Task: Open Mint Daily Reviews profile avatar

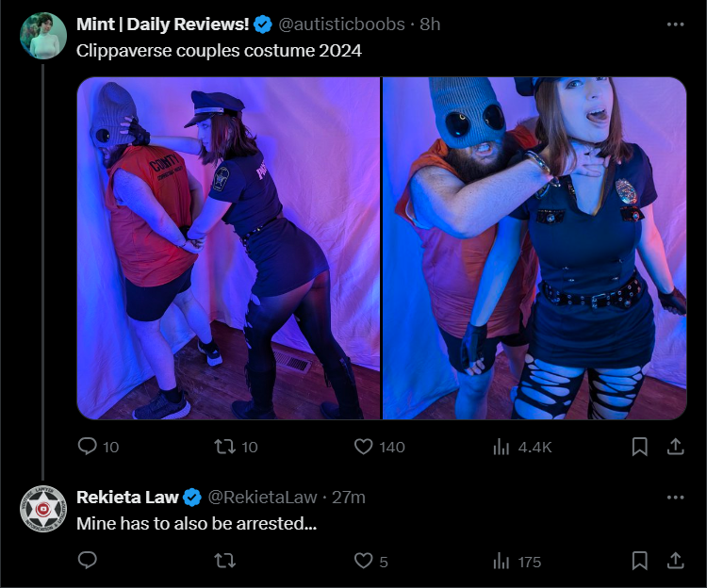Action: coord(43,36)
